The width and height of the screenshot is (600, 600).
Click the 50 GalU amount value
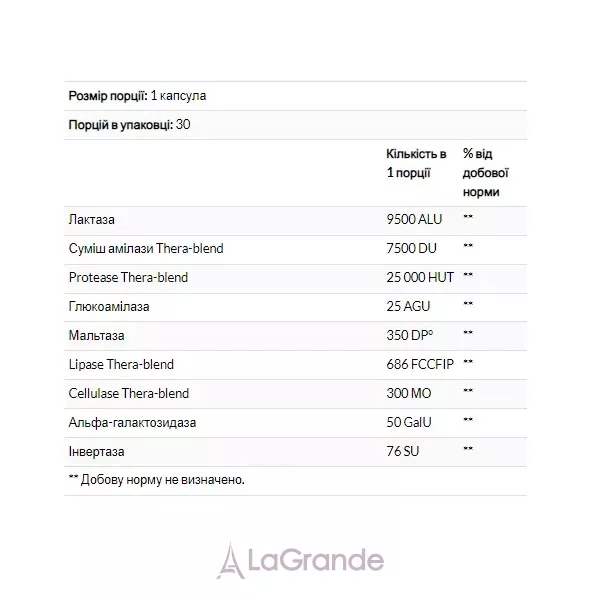coord(409,422)
